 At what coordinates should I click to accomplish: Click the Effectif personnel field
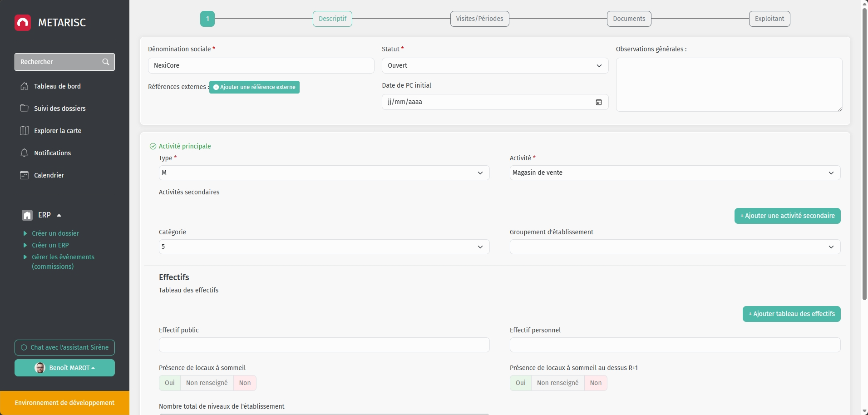coord(675,345)
